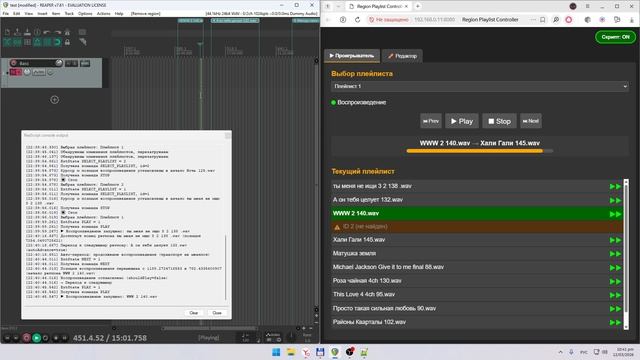Open the Плейлист 1 selection dropdown

[480, 86]
